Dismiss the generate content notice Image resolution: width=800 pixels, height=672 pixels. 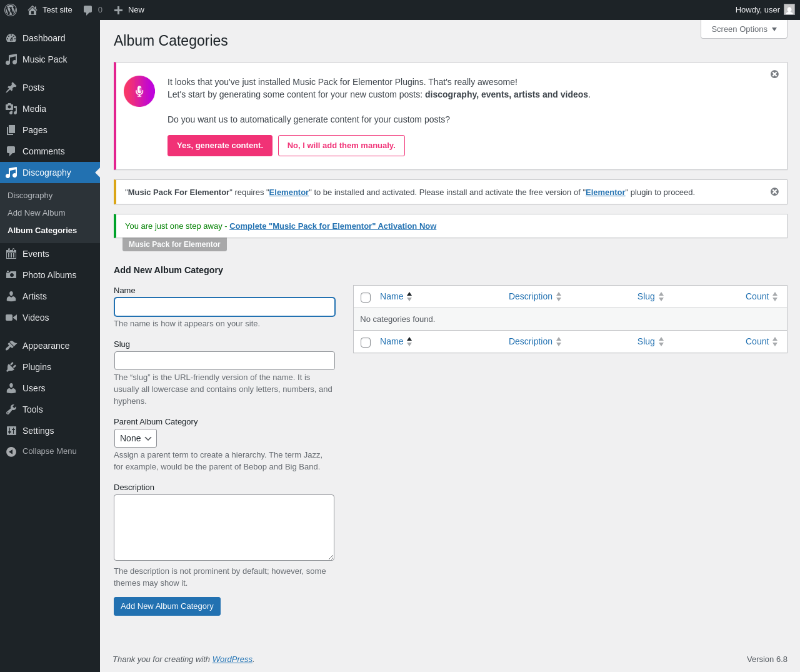[x=774, y=74]
